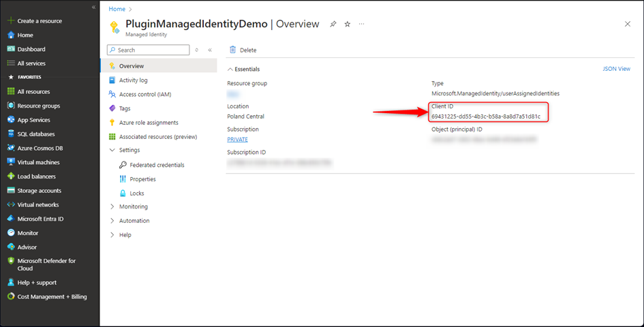This screenshot has height=327, width=644.
Task: Open Associated resources (preview)
Action: (158, 136)
